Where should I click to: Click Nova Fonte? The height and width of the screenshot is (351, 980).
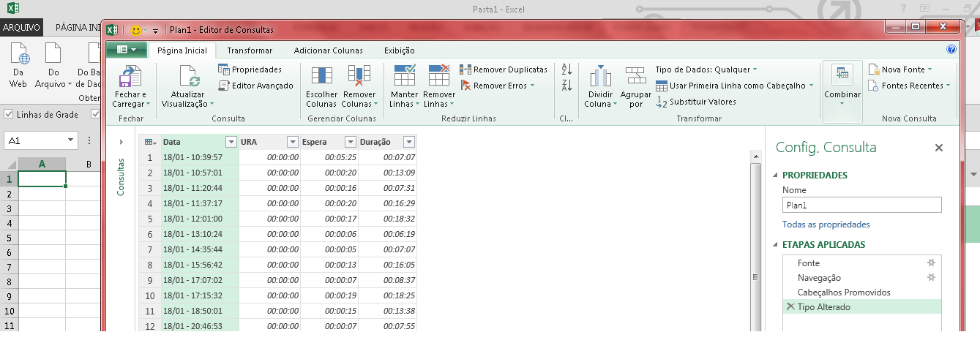click(x=900, y=69)
